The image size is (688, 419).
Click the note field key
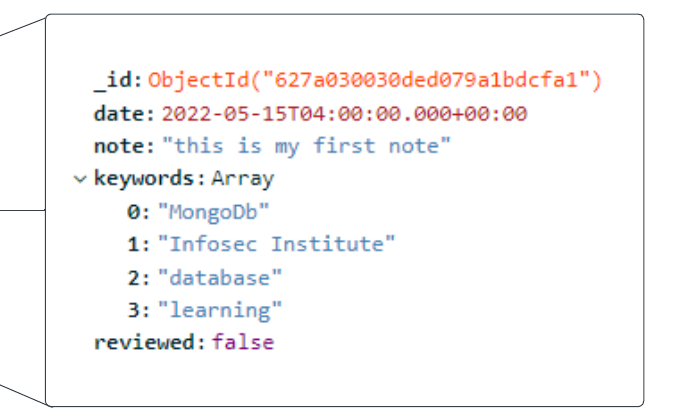coord(121,146)
